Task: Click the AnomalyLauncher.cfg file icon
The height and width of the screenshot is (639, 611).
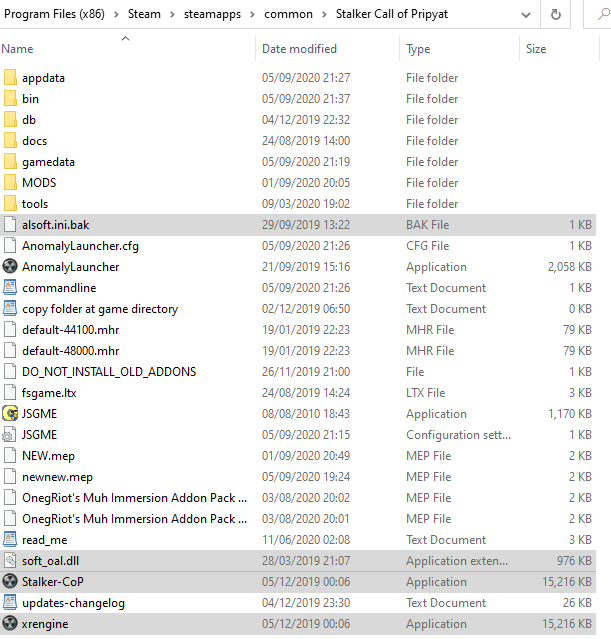Action: [x=10, y=246]
